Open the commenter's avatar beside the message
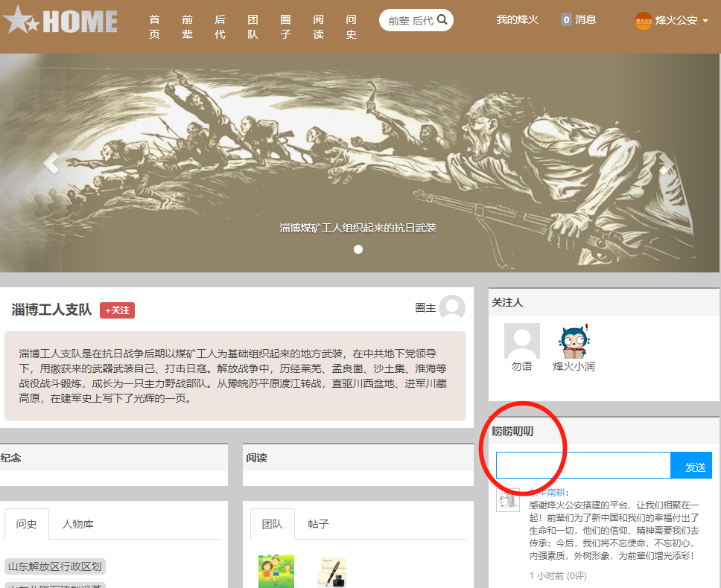721x588 pixels. (x=508, y=500)
